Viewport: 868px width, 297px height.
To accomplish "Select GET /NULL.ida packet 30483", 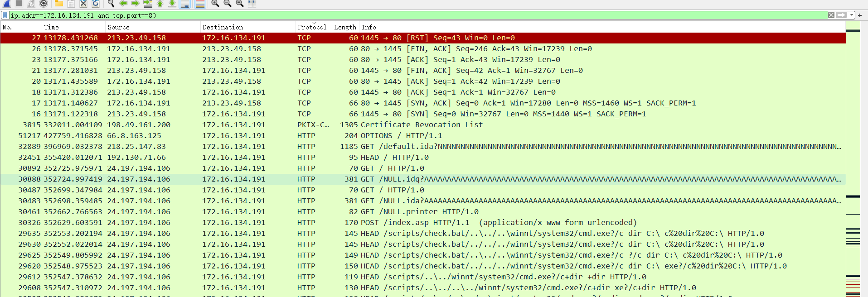I will point(423,201).
